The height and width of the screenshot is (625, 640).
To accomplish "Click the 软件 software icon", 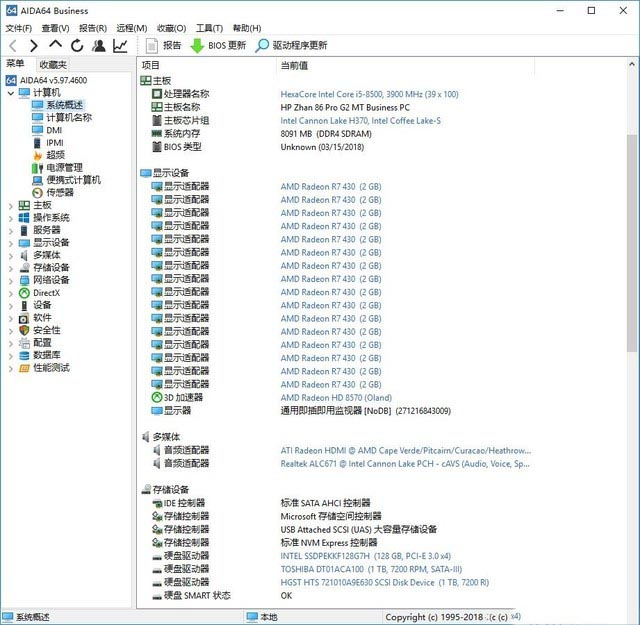I will (24, 318).
